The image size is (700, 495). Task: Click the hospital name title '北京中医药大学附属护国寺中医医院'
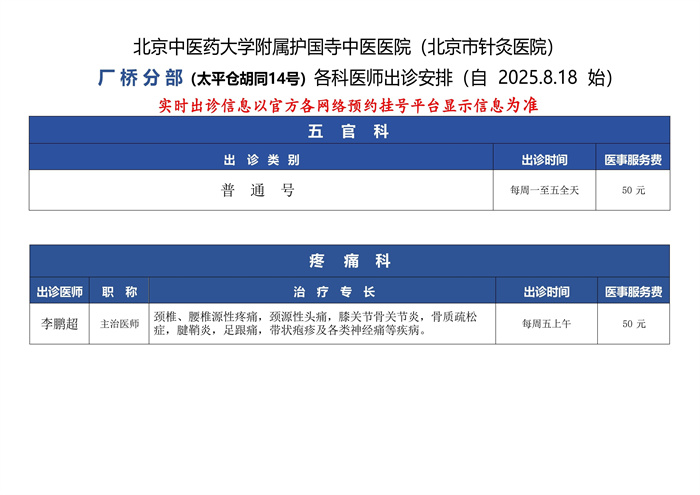point(272,47)
